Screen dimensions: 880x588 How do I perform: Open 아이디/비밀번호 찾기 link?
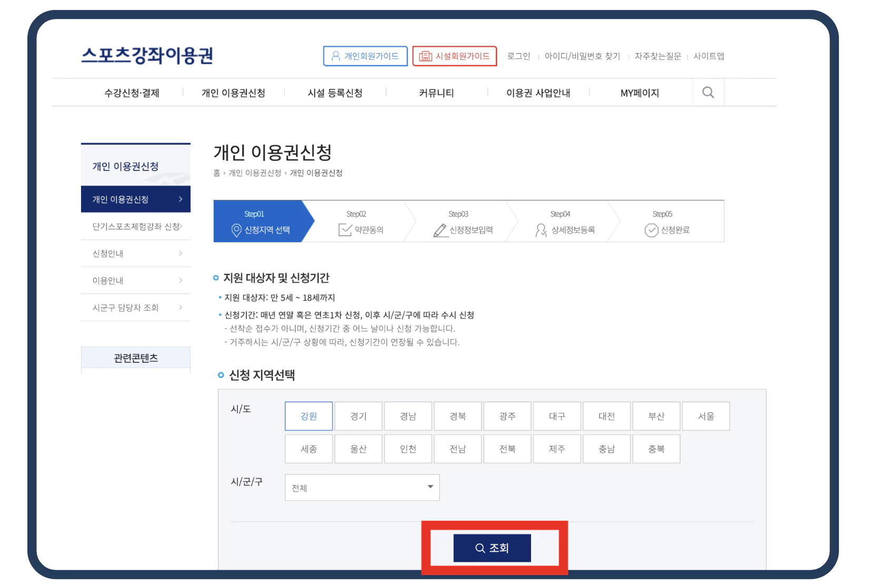(582, 56)
